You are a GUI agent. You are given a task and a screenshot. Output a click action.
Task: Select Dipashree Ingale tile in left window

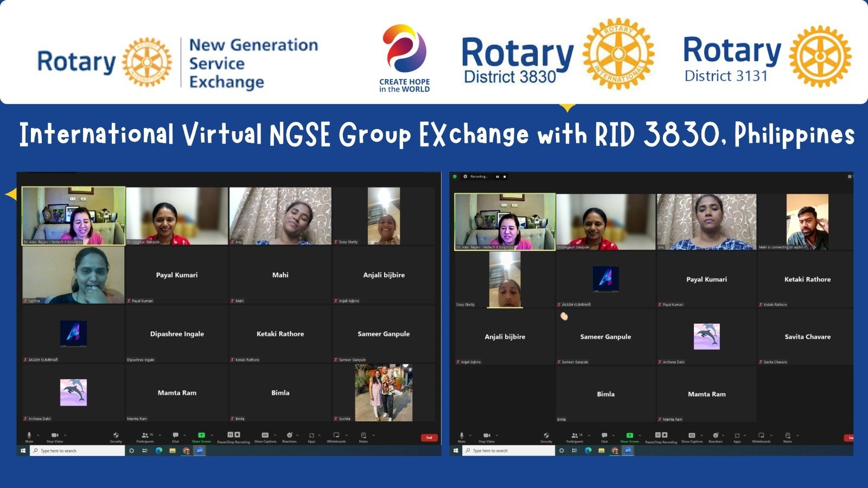(x=177, y=333)
